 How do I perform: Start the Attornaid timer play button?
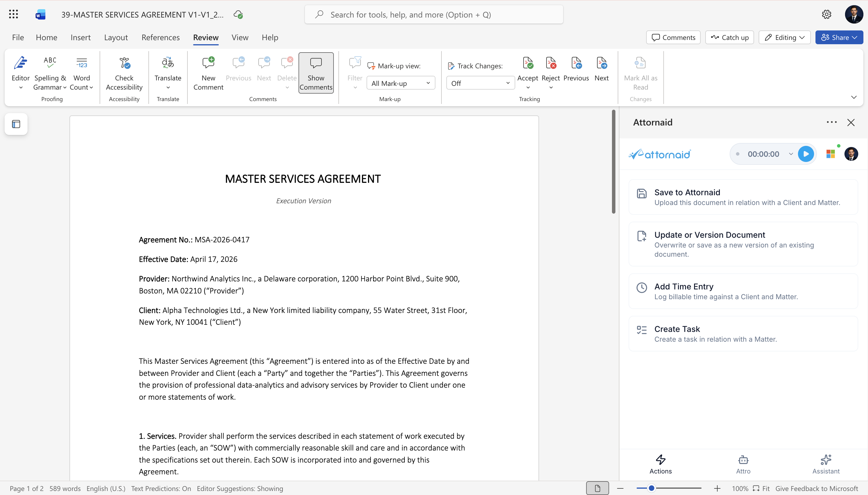tap(806, 154)
